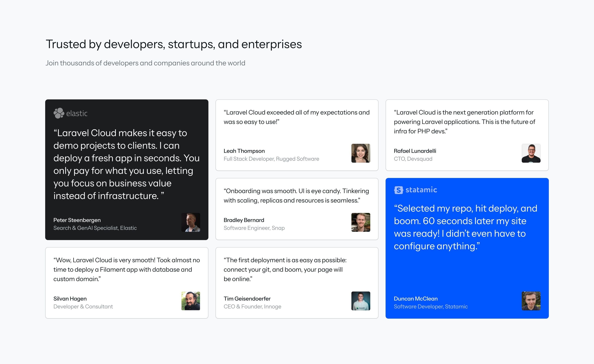Click "Software Developer, Statamic" text
Viewport: 594px width, 364px height.
(x=431, y=307)
